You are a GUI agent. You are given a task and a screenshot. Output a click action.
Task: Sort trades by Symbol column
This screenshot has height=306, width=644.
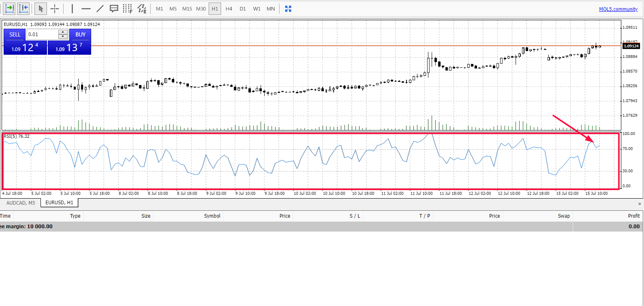point(188,216)
